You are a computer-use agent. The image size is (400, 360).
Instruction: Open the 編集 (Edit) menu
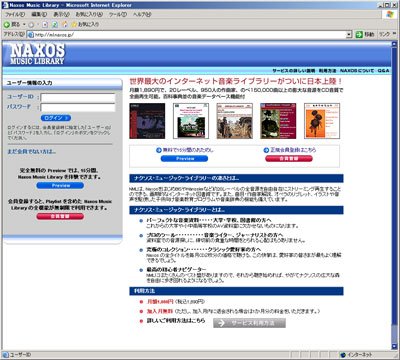click(39, 14)
